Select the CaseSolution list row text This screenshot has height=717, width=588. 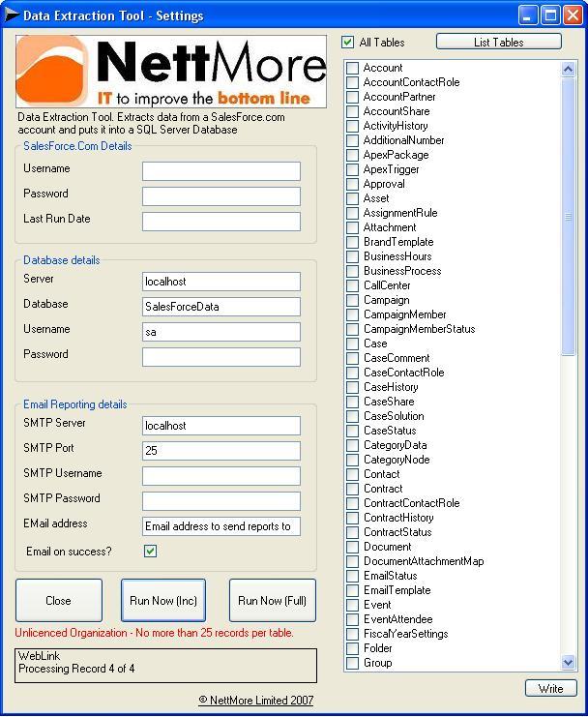pos(394,416)
